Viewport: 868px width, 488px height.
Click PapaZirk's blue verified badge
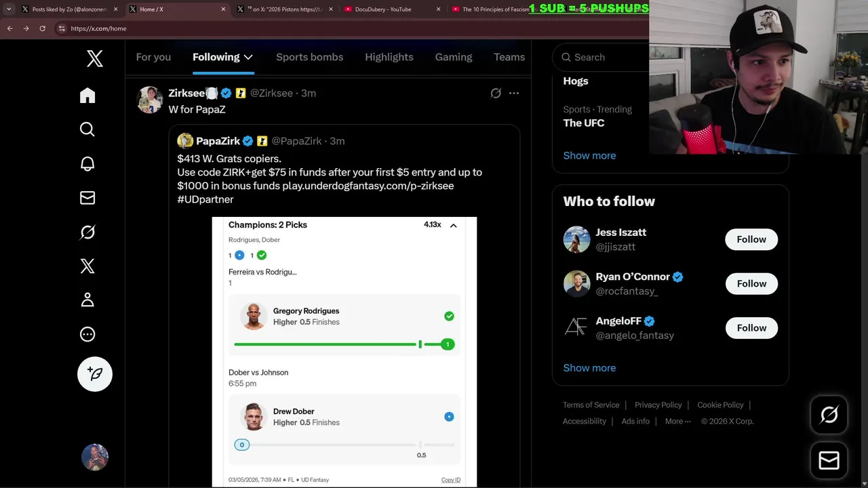click(248, 141)
